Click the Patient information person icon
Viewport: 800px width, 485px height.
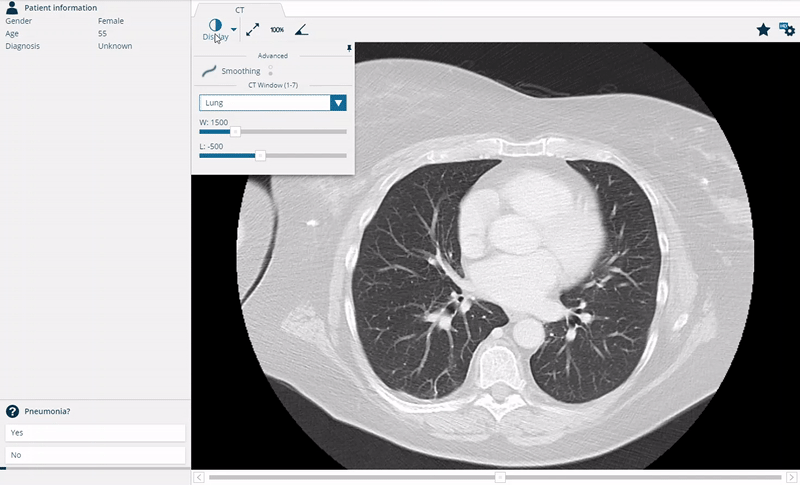12,7
